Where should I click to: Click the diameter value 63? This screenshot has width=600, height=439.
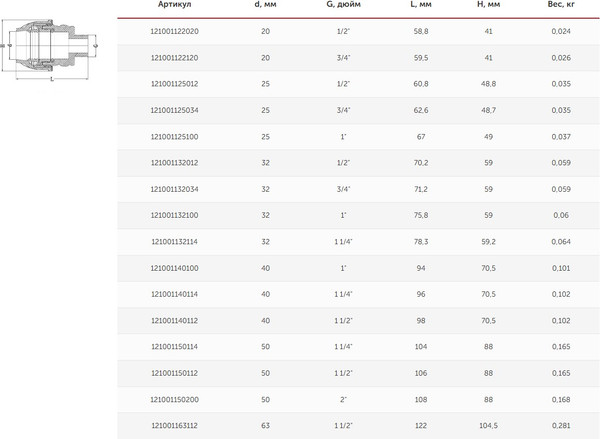(266, 424)
